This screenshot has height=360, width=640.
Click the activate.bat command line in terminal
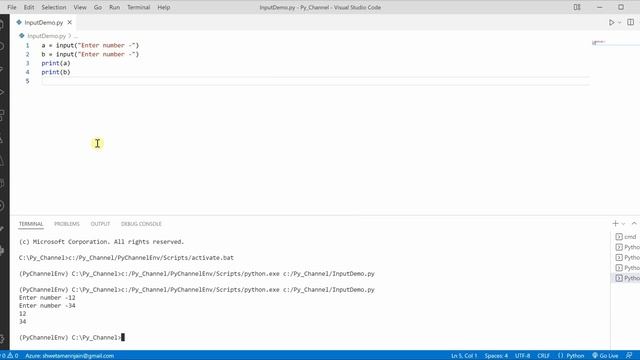126,258
